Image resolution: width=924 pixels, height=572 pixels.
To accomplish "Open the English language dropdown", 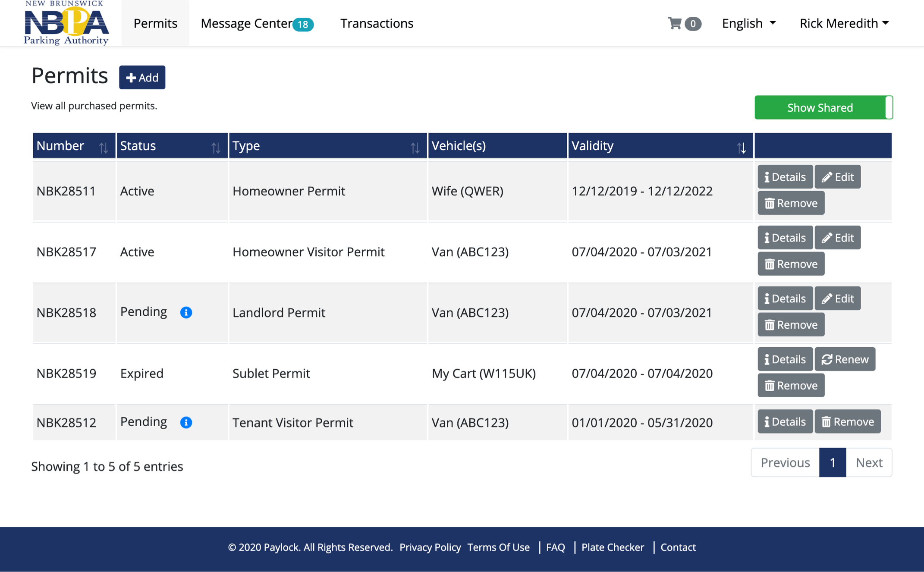I will point(749,23).
